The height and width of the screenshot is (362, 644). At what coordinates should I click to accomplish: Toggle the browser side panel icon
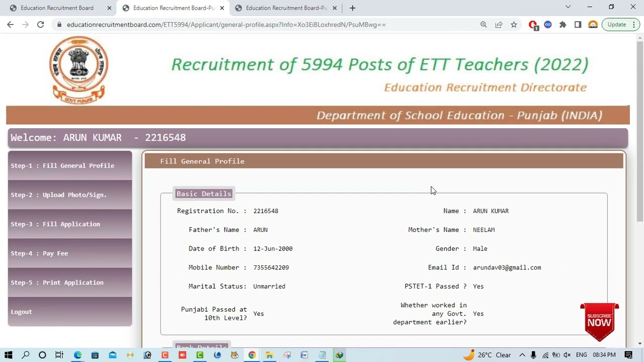click(578, 25)
